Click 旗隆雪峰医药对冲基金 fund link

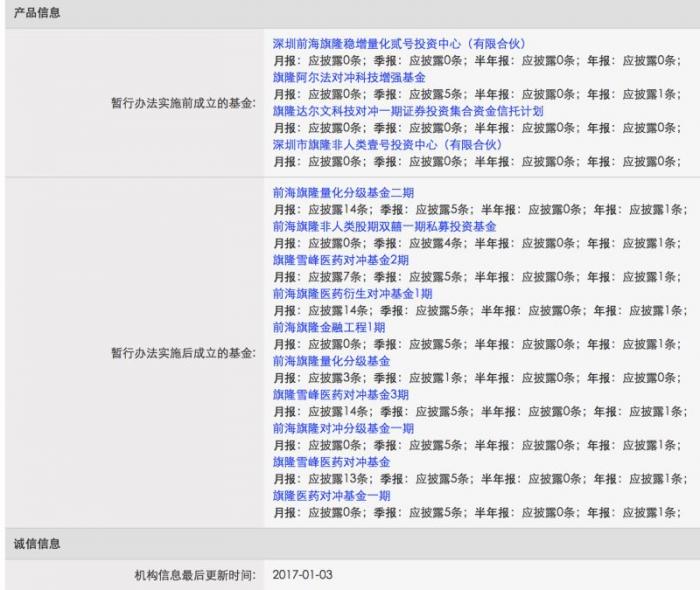coord(331,462)
